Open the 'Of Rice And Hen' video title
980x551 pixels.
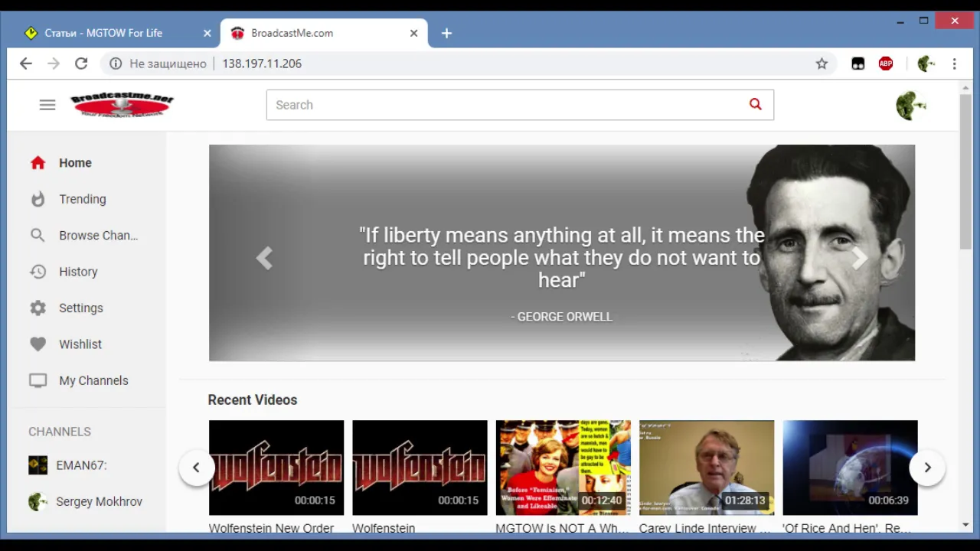click(x=847, y=528)
